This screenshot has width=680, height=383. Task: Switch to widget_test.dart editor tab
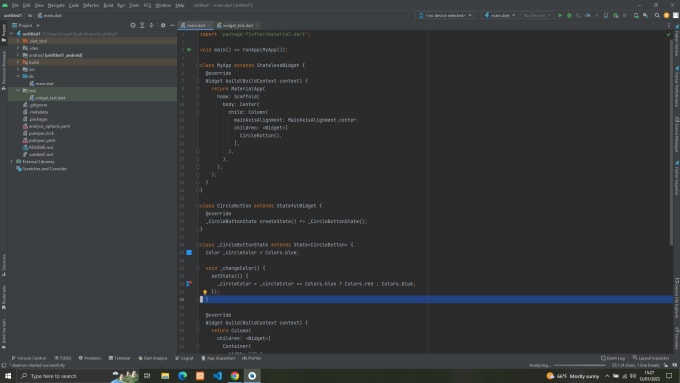coord(238,25)
